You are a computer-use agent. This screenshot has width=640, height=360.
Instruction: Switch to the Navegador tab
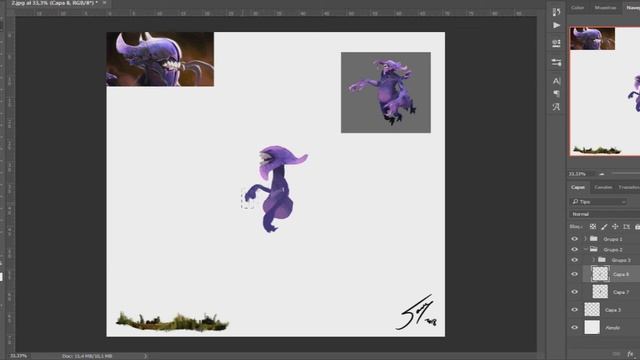tap(632, 7)
